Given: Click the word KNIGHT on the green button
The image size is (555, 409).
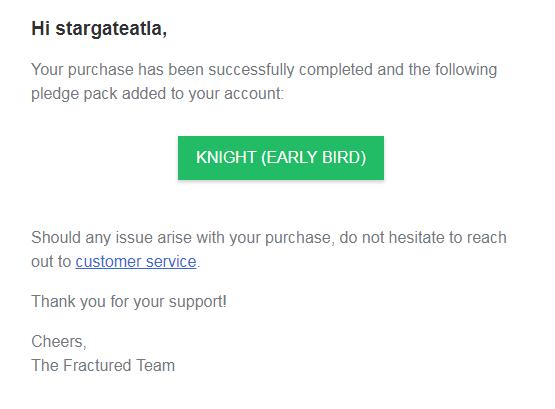Looking at the screenshot, I should [226, 157].
